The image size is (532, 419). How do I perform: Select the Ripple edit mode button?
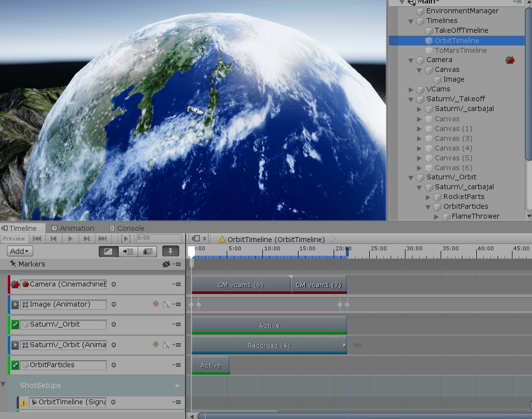tap(128, 251)
